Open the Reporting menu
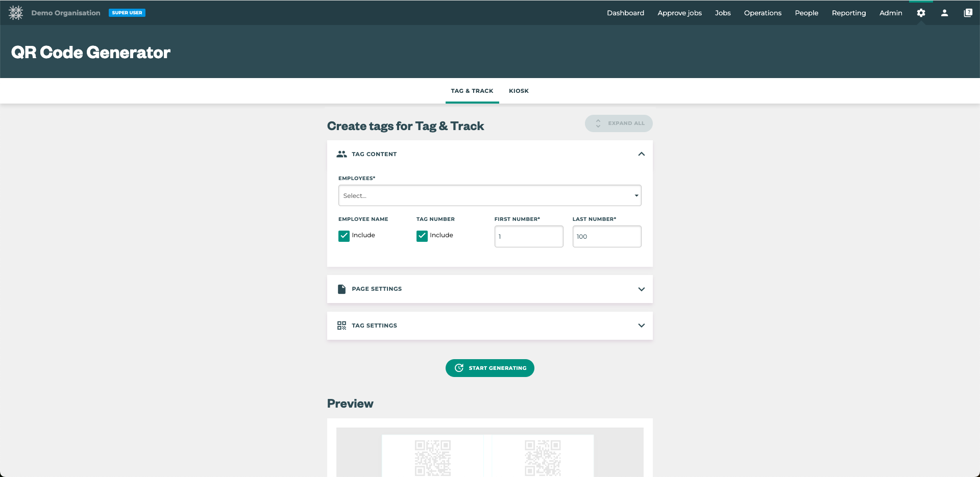 848,13
